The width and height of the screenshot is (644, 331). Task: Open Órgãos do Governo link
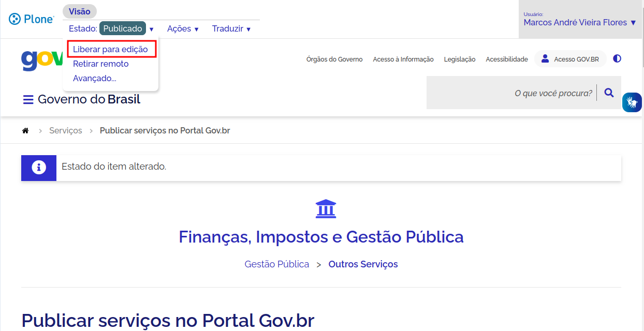pyautogui.click(x=334, y=59)
